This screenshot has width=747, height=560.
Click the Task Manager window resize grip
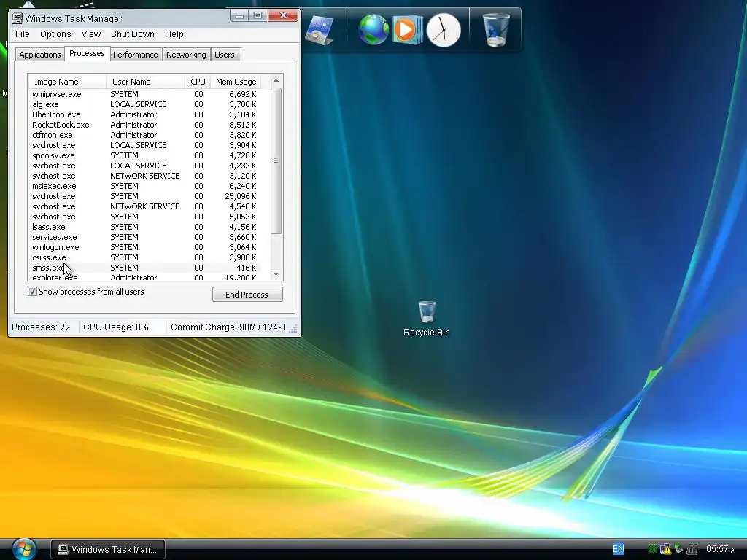coord(293,329)
